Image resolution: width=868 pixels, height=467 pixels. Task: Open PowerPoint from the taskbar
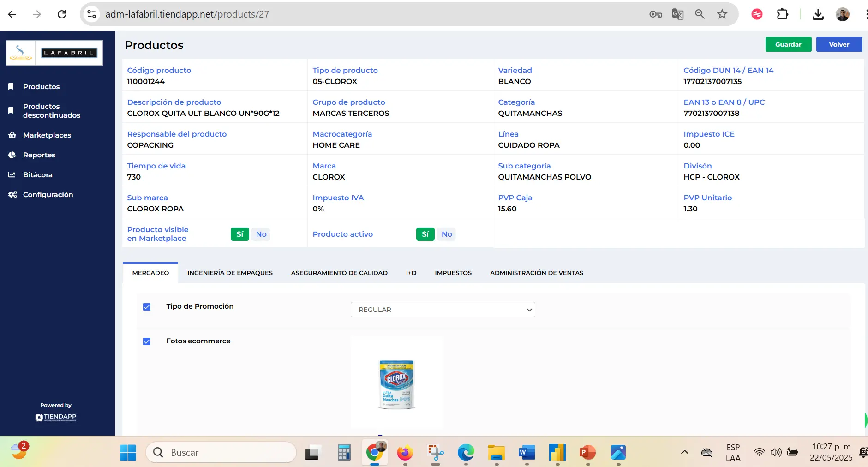[x=587, y=453]
